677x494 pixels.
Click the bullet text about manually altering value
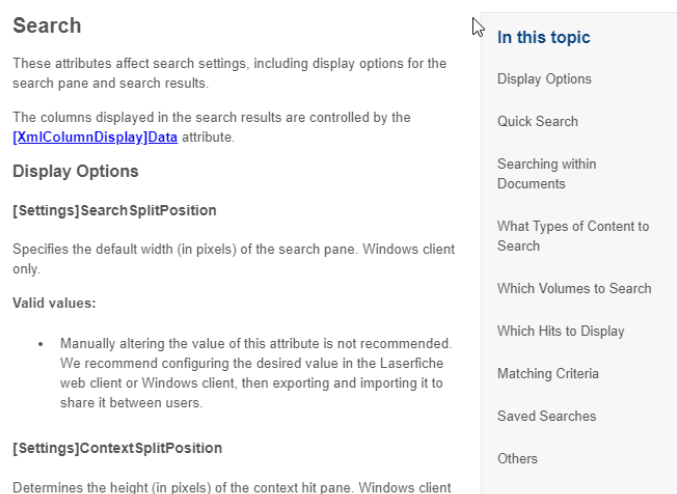coord(256,373)
